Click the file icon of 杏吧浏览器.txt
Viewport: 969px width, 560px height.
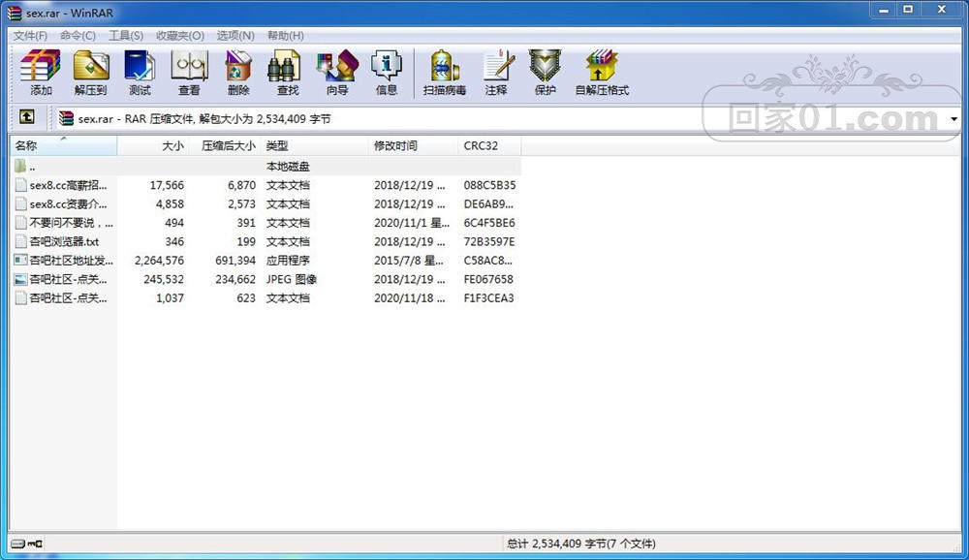(x=21, y=241)
